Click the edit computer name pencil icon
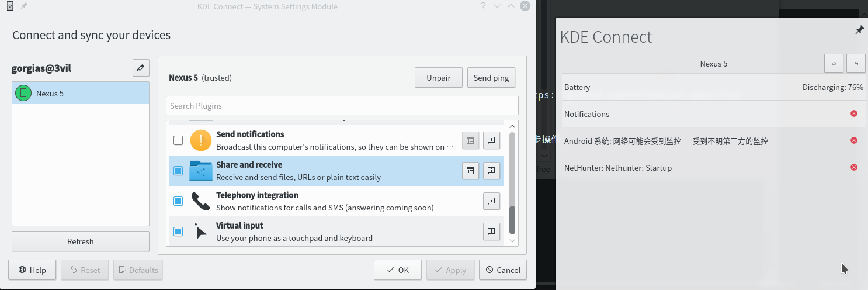 click(x=141, y=68)
